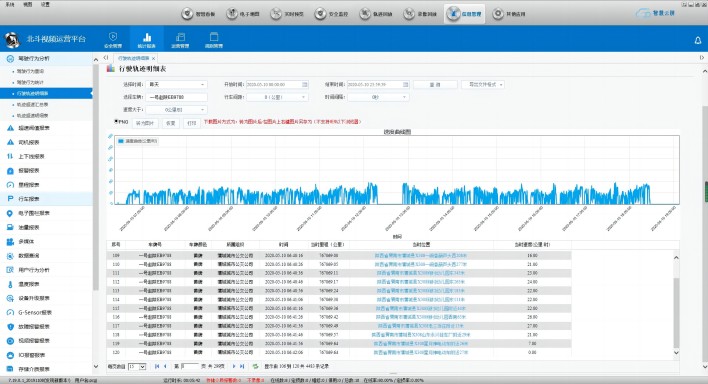
Task: Open the start time calendar picker
Action: pos(305,84)
